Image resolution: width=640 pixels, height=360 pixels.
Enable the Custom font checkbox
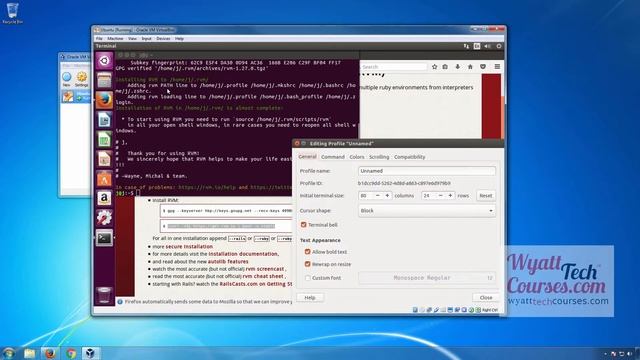(x=308, y=278)
